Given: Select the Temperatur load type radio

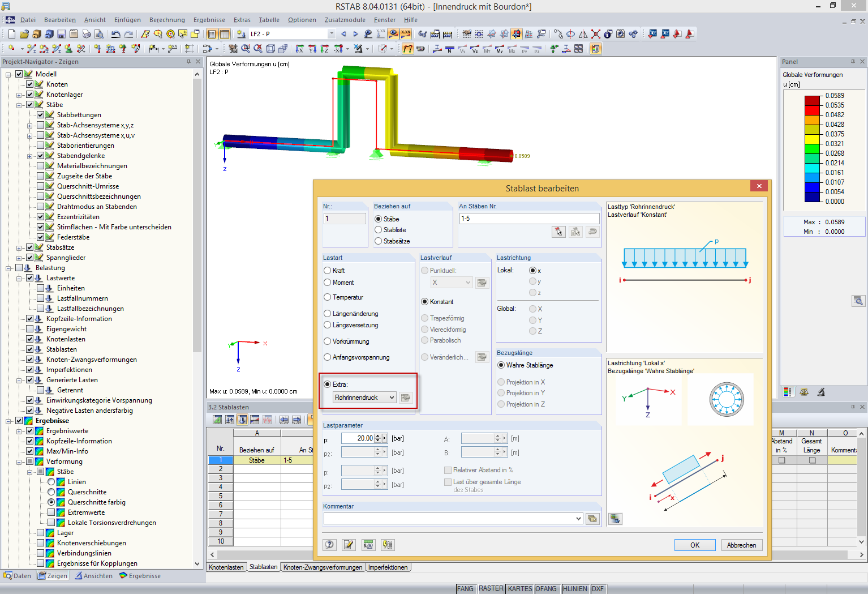Looking at the screenshot, I should click(x=327, y=297).
